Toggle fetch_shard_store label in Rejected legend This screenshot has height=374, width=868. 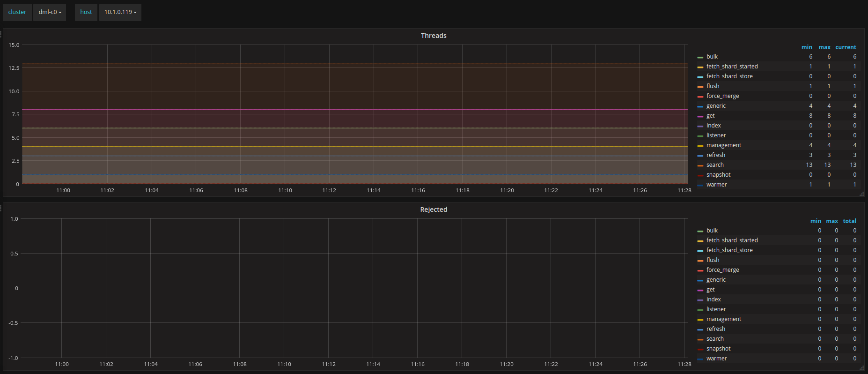[x=730, y=250]
